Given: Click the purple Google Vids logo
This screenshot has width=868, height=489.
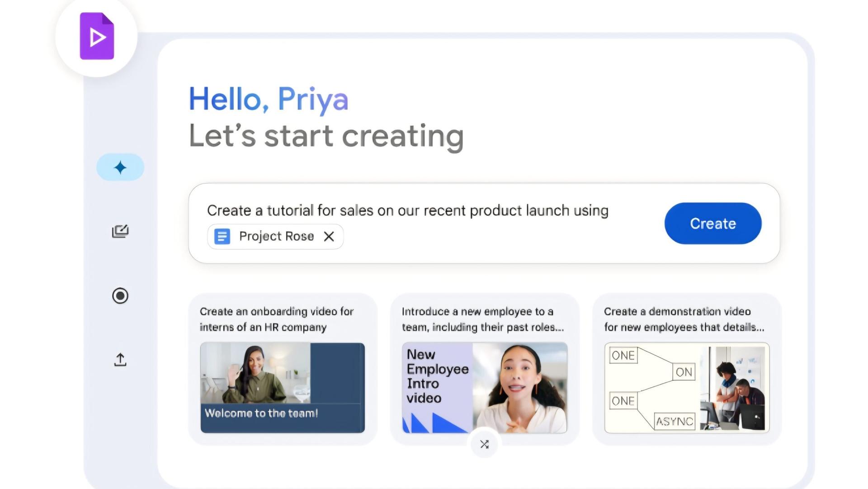Looking at the screenshot, I should pyautogui.click(x=96, y=36).
